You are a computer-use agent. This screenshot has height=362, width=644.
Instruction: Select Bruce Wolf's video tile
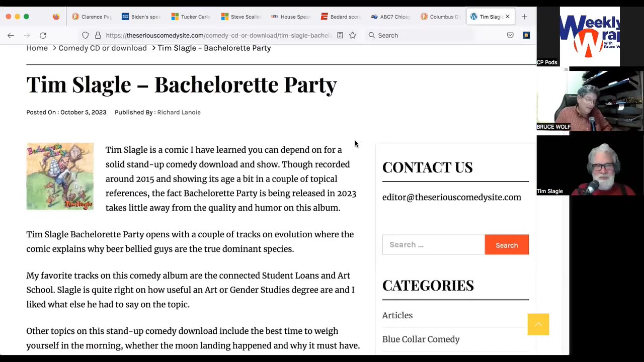point(590,100)
